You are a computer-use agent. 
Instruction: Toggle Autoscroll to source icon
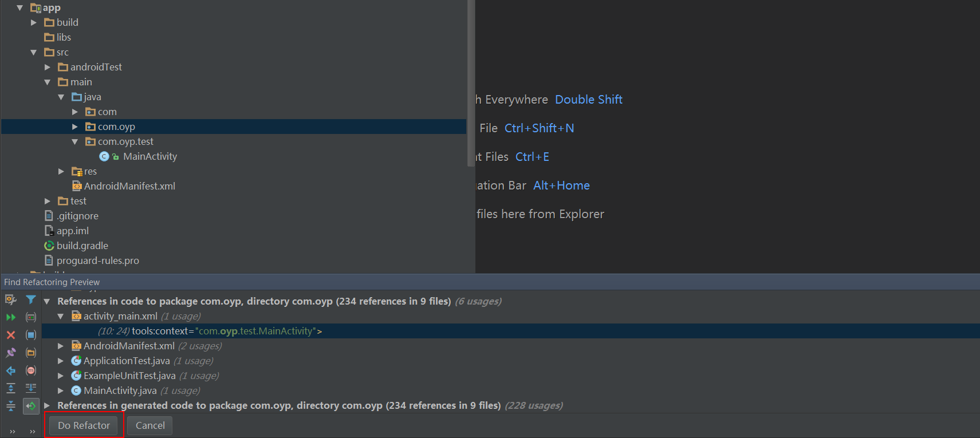click(x=31, y=388)
